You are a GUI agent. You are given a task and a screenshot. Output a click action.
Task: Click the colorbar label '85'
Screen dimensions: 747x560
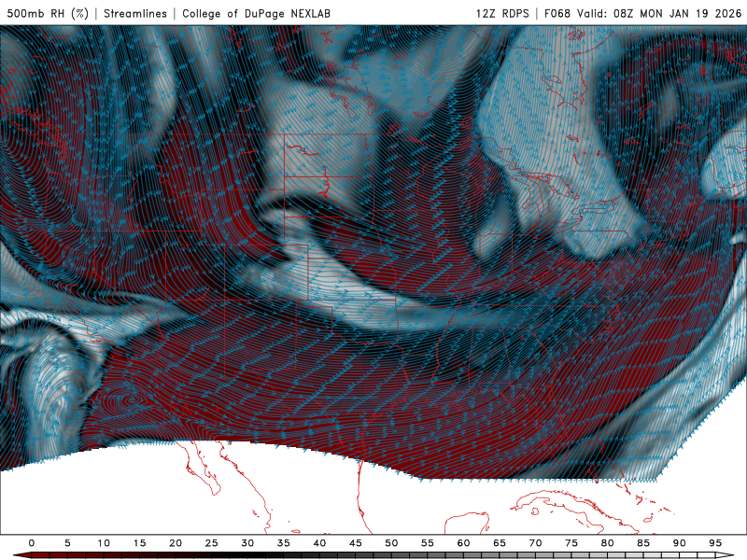click(x=643, y=543)
